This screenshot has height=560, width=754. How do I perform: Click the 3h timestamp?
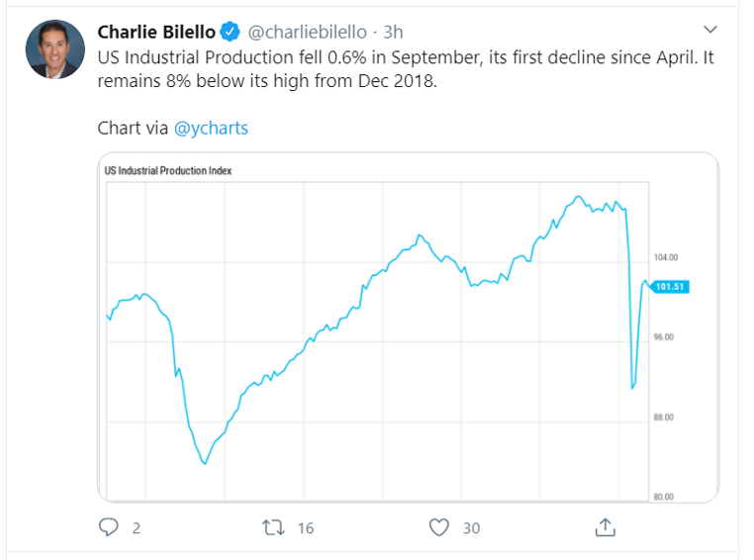(x=392, y=32)
